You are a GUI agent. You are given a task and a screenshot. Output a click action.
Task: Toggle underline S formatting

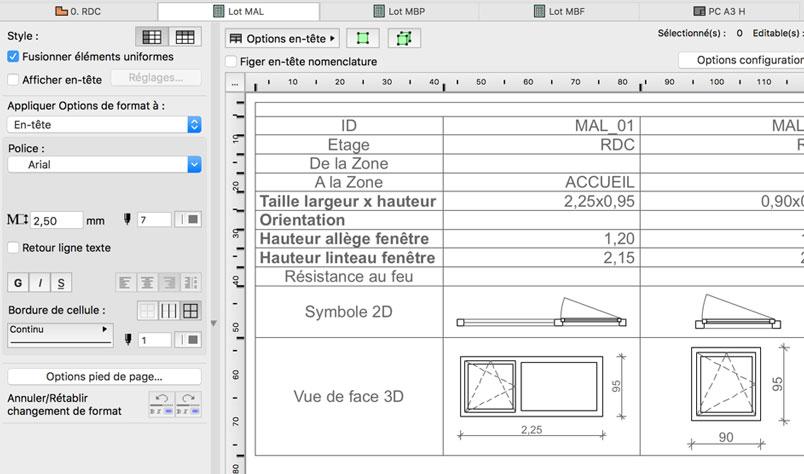coord(61,283)
